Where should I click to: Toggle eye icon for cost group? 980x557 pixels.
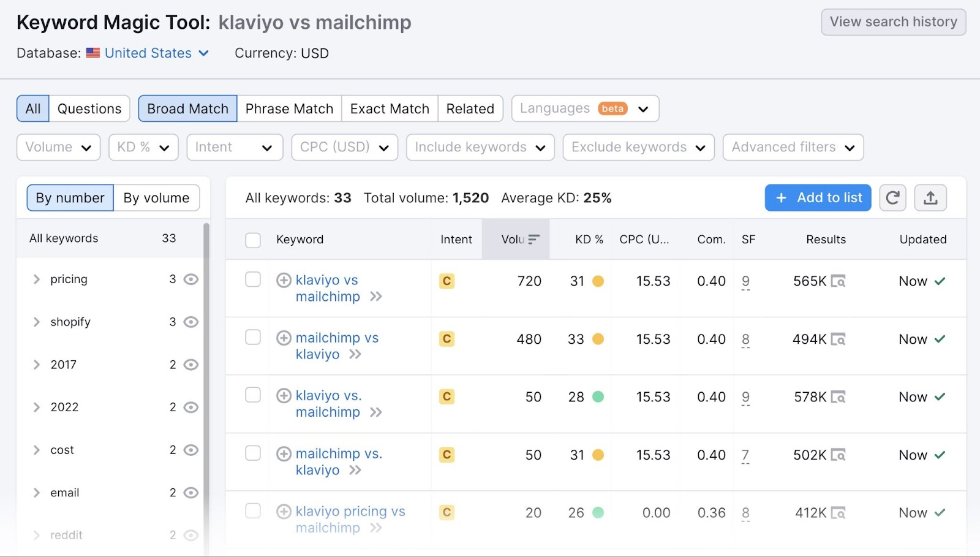point(191,450)
